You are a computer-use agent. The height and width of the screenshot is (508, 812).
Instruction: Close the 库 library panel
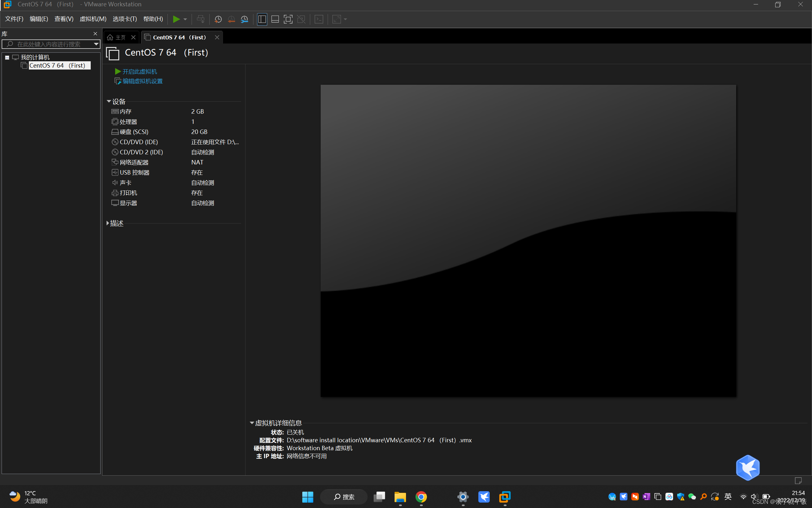[x=95, y=34]
